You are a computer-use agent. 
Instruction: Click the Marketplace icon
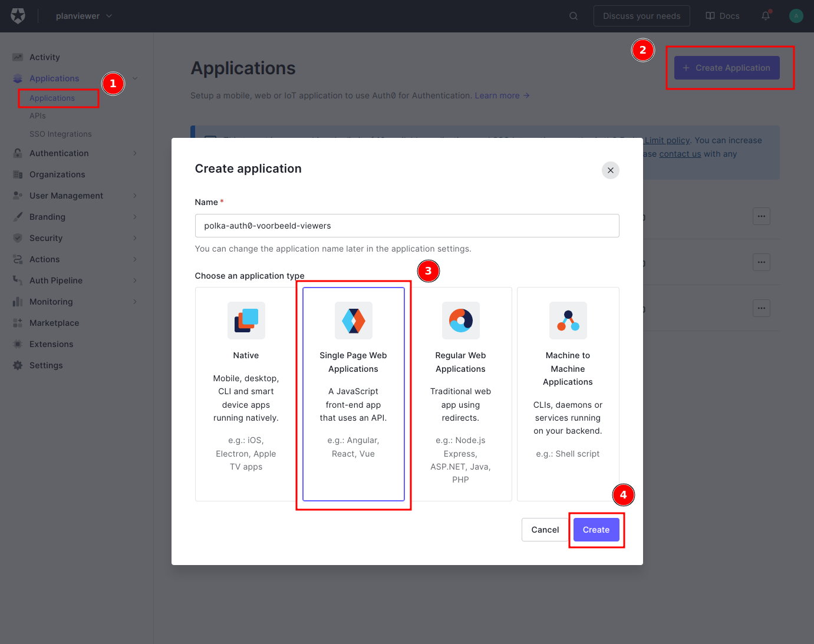point(17,323)
